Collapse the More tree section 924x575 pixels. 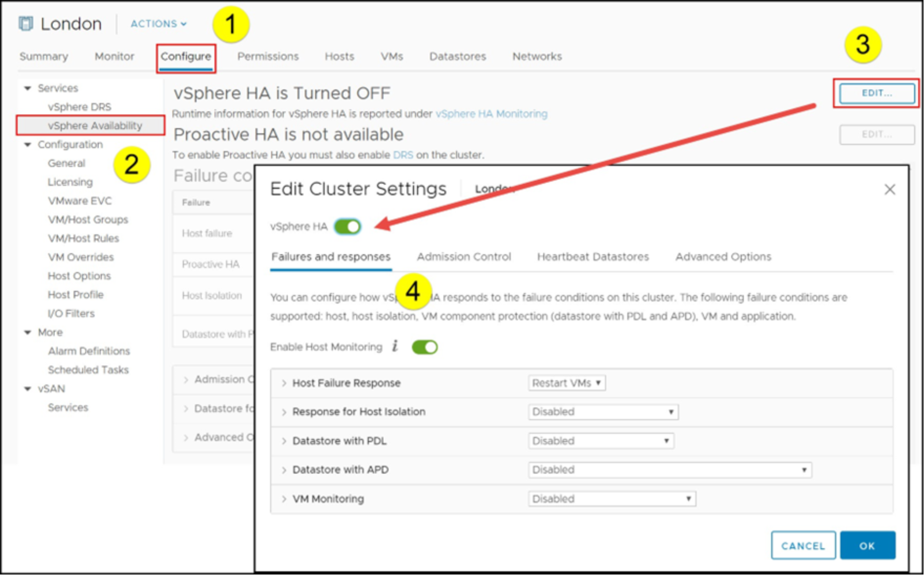28,332
